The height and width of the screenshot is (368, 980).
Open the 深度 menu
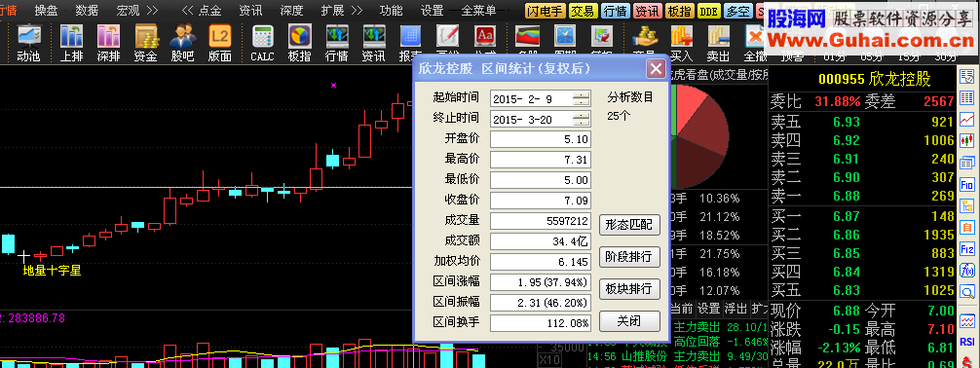[x=291, y=11]
